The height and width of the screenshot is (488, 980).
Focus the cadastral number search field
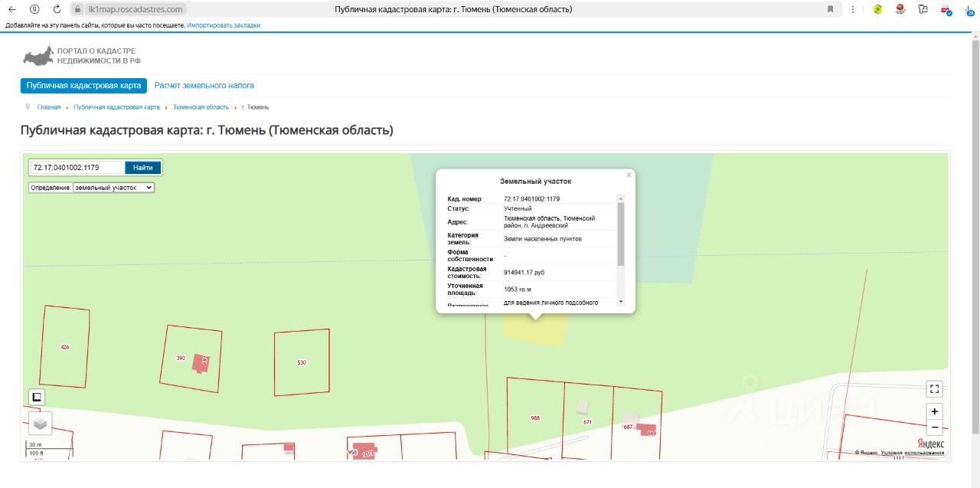point(77,168)
